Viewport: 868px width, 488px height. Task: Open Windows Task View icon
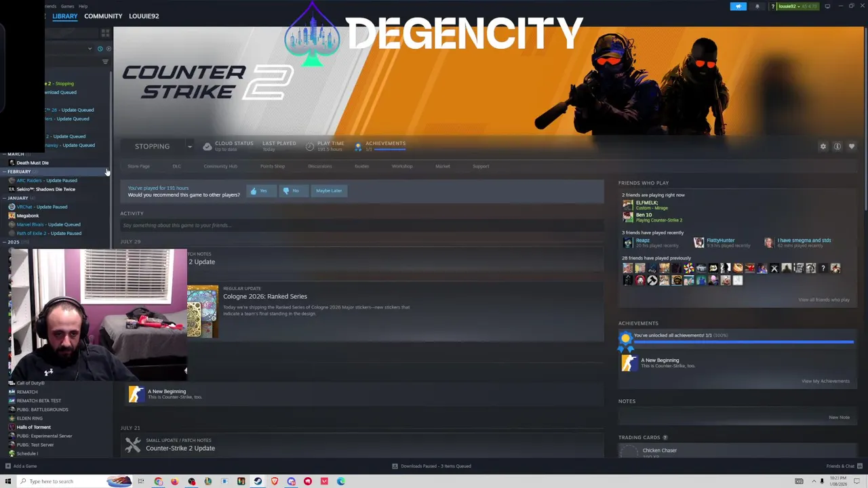[x=141, y=481]
